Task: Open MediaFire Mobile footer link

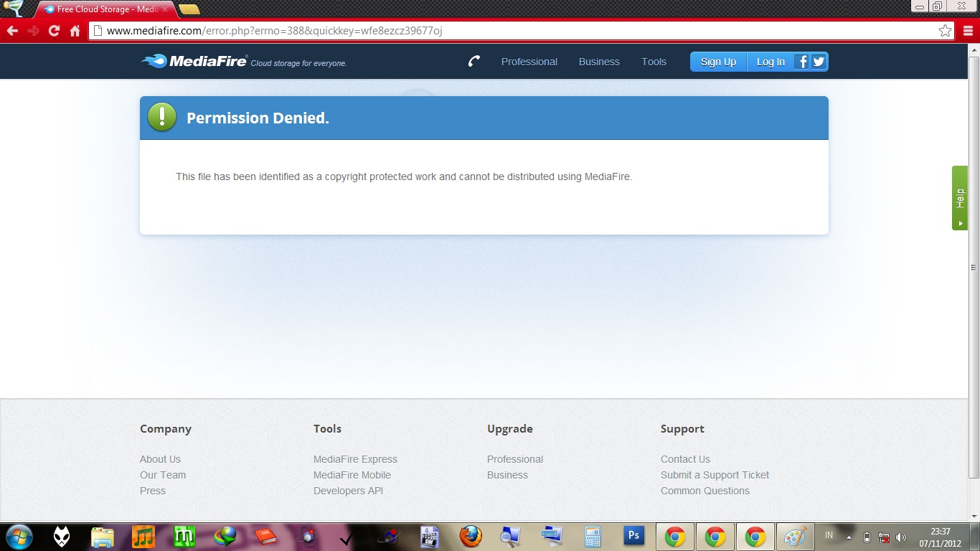Action: pos(352,475)
